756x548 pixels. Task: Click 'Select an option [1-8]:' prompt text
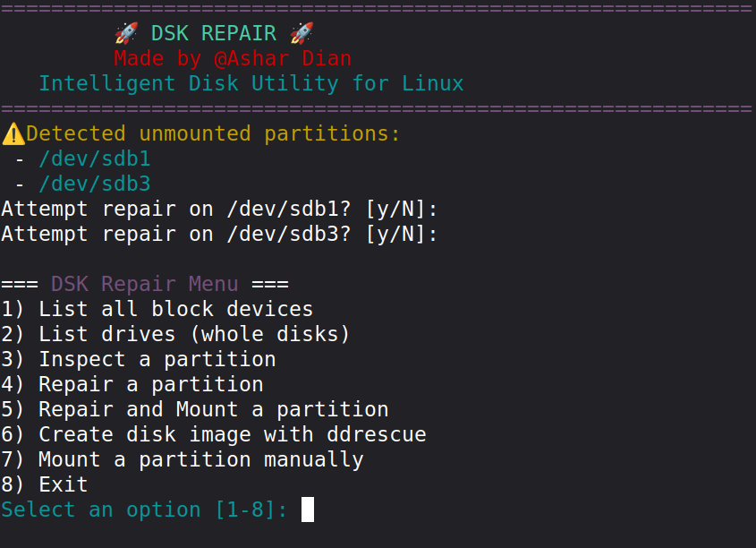pyautogui.click(x=144, y=509)
